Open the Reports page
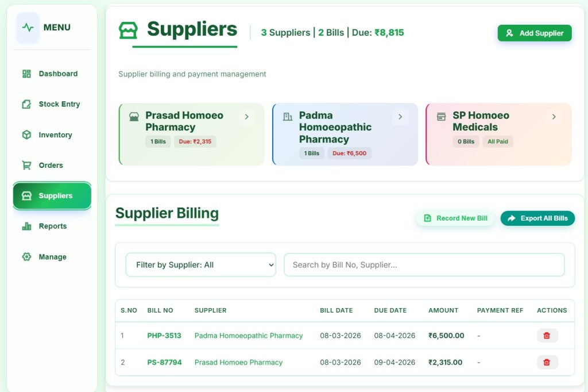Image resolution: width=588 pixels, height=392 pixels. pos(52,226)
